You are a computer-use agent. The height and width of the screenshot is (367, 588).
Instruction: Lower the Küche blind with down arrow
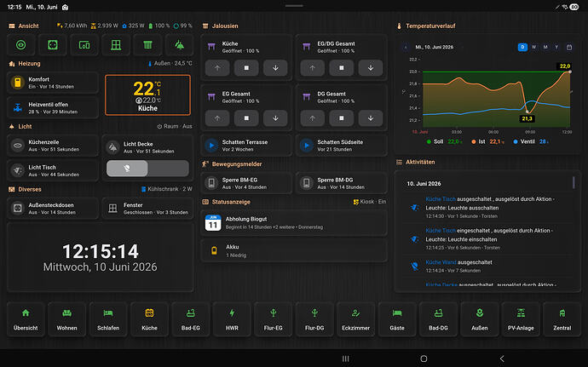[275, 68]
